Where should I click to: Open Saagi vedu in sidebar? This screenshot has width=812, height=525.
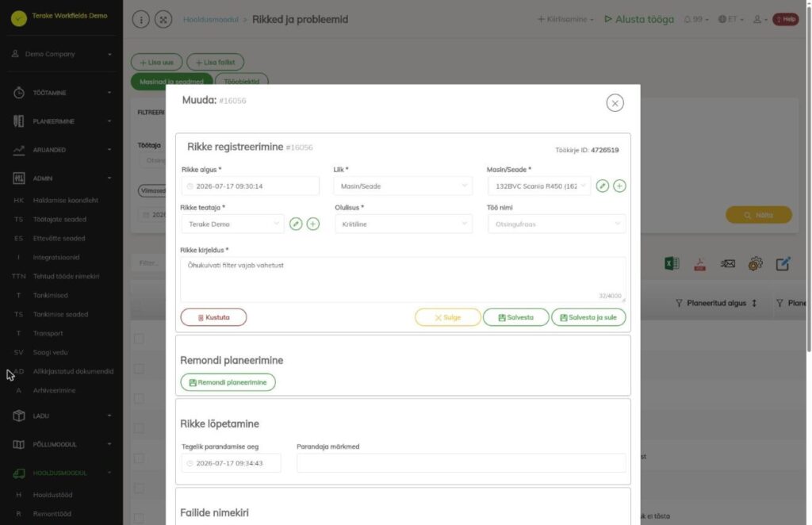click(x=50, y=352)
